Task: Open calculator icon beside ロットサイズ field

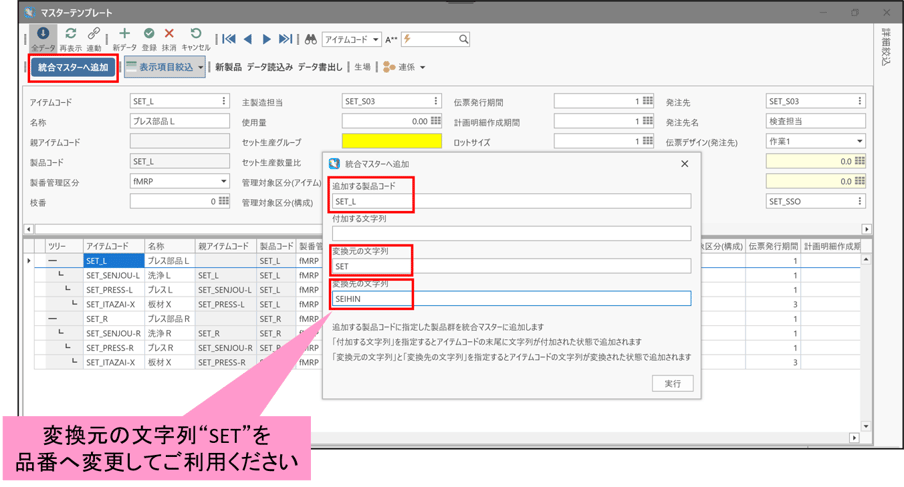Action: (648, 141)
